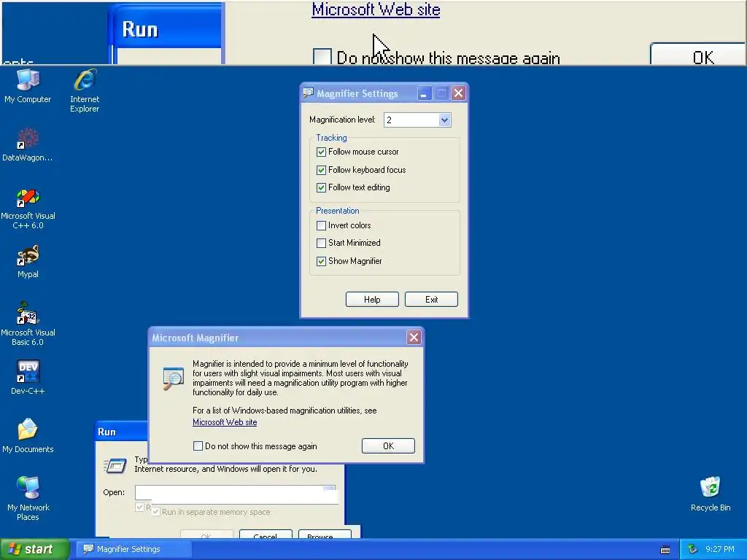Screen dimensions: 747x560
Task: Click the Magnifier Settings title bar icon
Action: coord(309,93)
